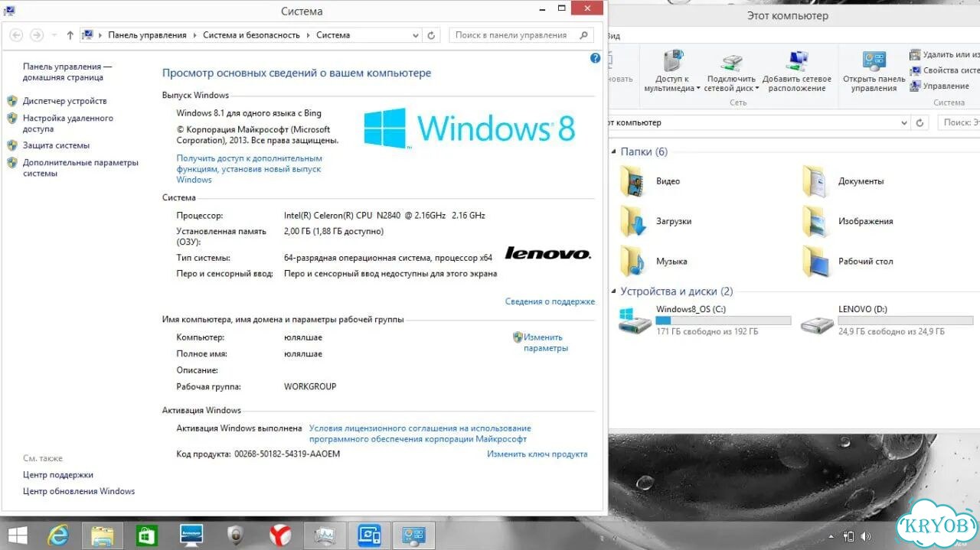Open recent locations dropdown beside Forward arrow
The height and width of the screenshot is (550, 980).
(54, 35)
